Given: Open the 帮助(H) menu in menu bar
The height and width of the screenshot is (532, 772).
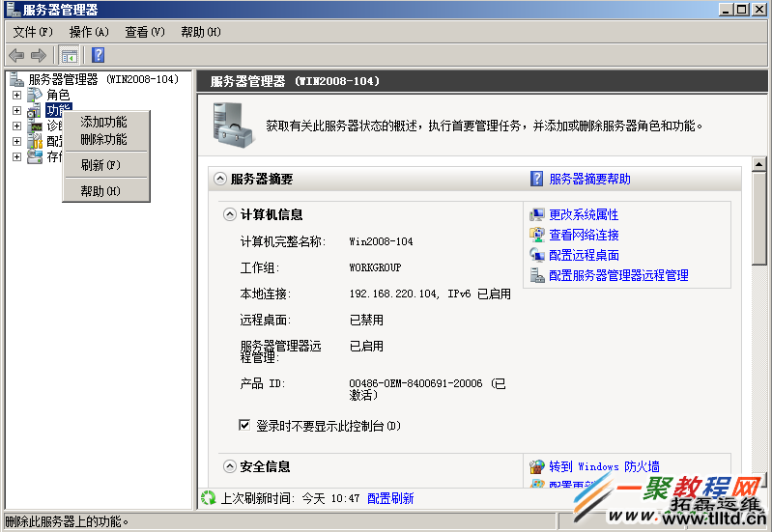Looking at the screenshot, I should pos(201,32).
